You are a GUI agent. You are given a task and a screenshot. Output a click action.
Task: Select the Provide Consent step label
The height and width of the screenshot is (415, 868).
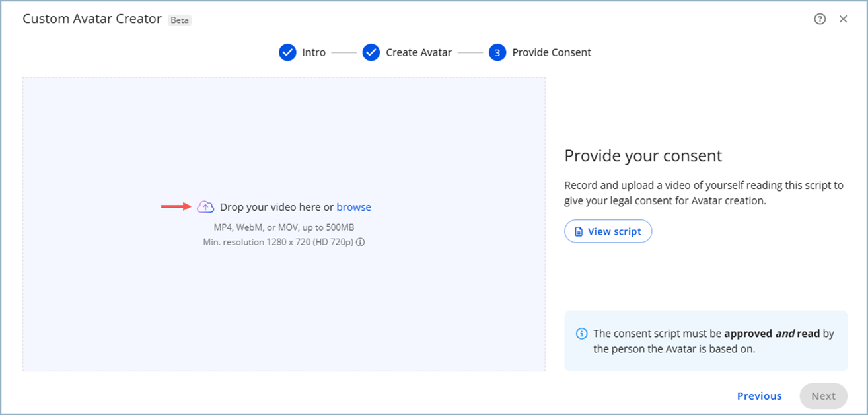coord(552,52)
